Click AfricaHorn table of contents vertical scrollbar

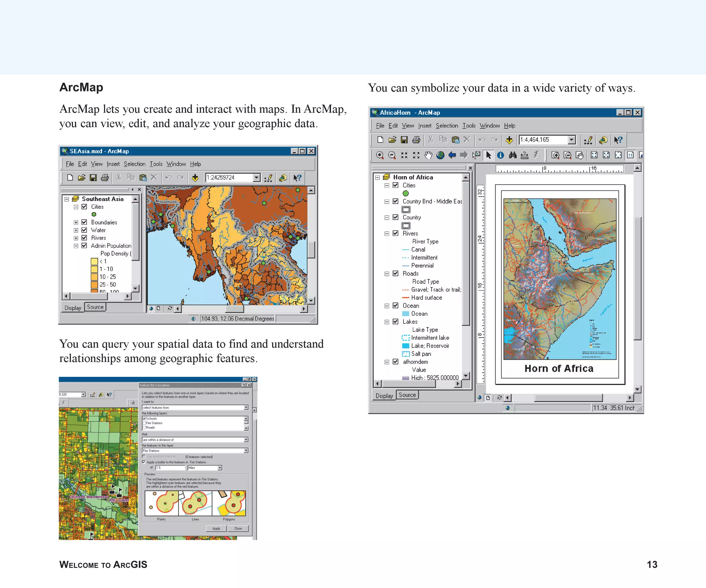(x=466, y=277)
